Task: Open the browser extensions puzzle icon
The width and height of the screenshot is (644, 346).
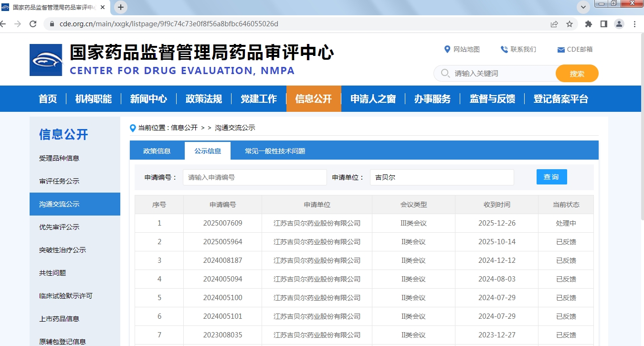Action: [x=589, y=24]
